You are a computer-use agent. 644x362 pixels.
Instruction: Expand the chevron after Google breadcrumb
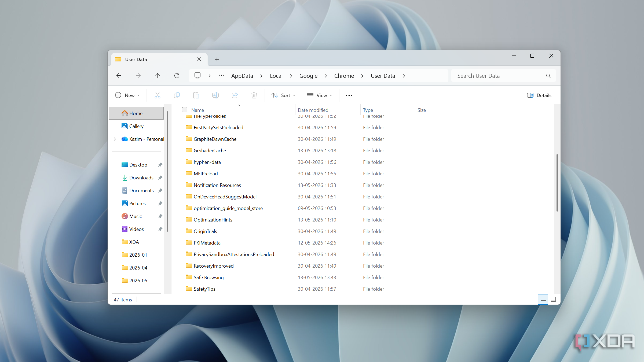pyautogui.click(x=326, y=76)
